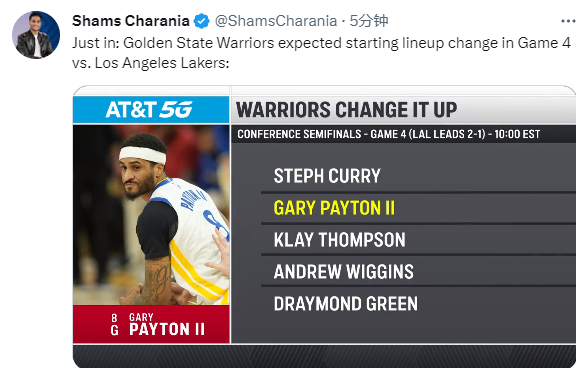Select Draymond Green in the lineup
The height and width of the screenshot is (368, 576).
click(x=346, y=304)
